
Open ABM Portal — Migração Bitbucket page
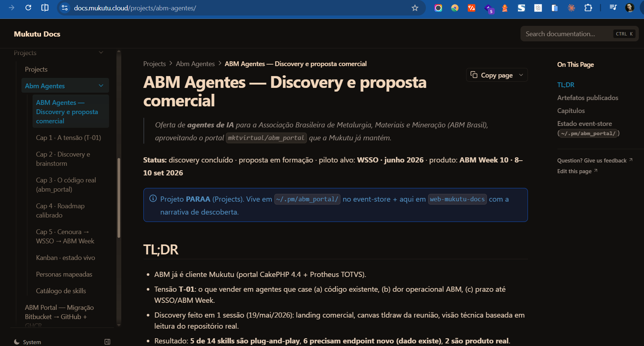pos(59,316)
